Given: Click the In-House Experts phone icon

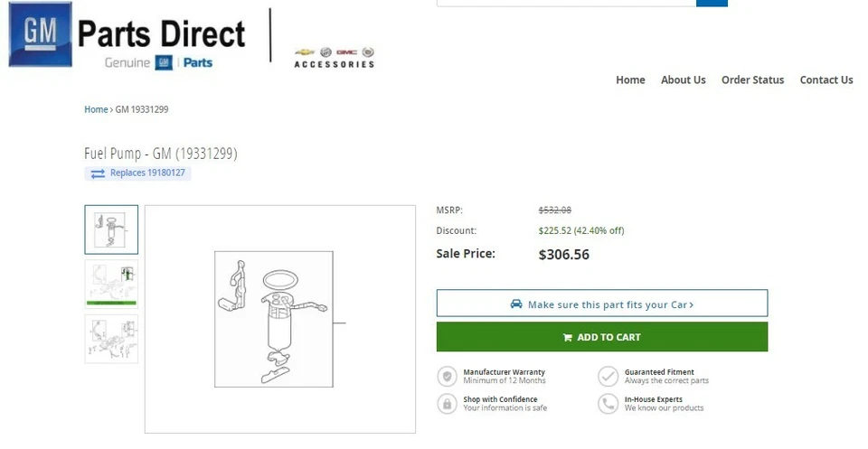Looking at the screenshot, I should click(608, 404).
